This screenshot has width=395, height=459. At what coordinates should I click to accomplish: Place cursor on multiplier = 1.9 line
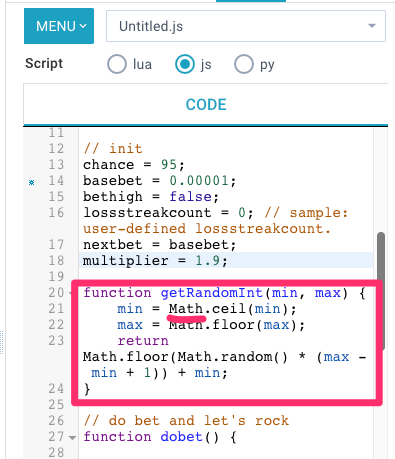pos(226,260)
